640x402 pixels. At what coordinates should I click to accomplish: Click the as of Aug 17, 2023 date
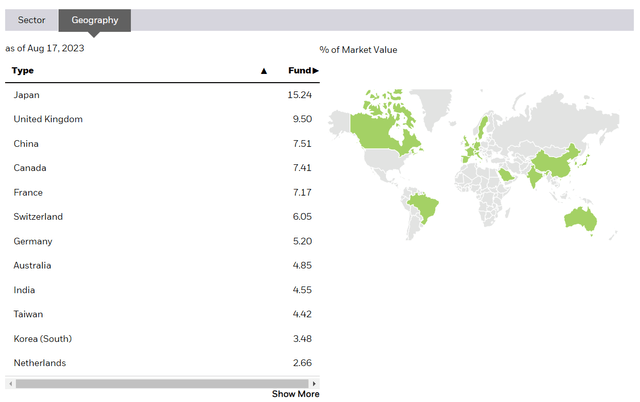click(x=45, y=48)
